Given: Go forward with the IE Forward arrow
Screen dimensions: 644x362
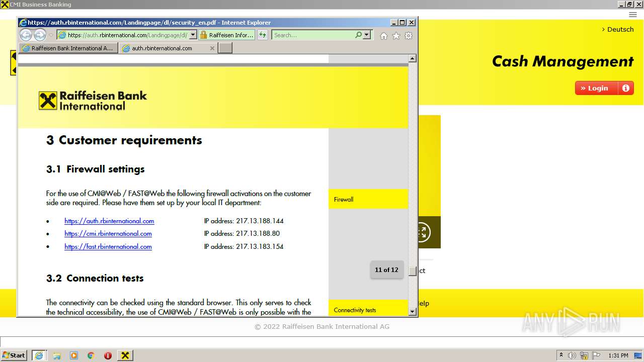Looking at the screenshot, I should tap(40, 35).
